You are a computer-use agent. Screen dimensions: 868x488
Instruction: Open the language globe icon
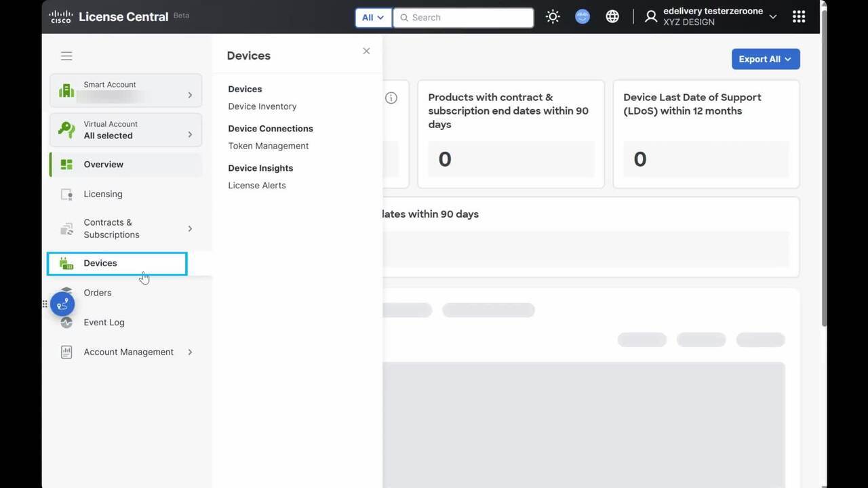click(612, 17)
